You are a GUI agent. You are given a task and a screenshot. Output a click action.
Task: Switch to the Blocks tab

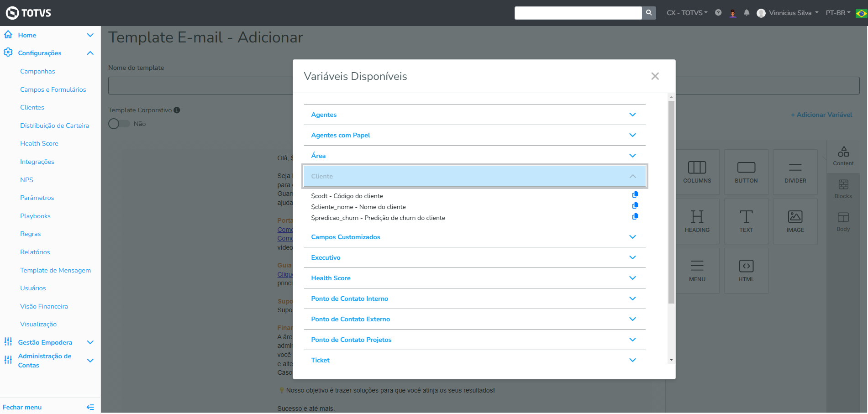pos(843,189)
